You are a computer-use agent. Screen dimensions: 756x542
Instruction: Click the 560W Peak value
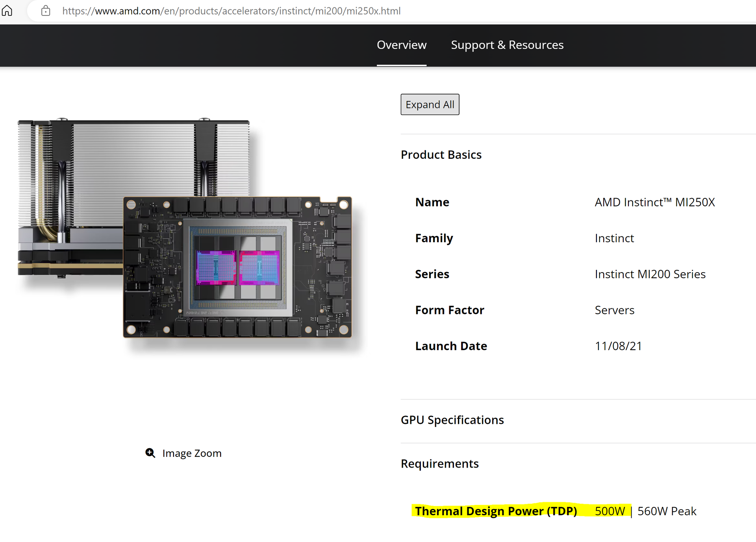pyautogui.click(x=667, y=511)
